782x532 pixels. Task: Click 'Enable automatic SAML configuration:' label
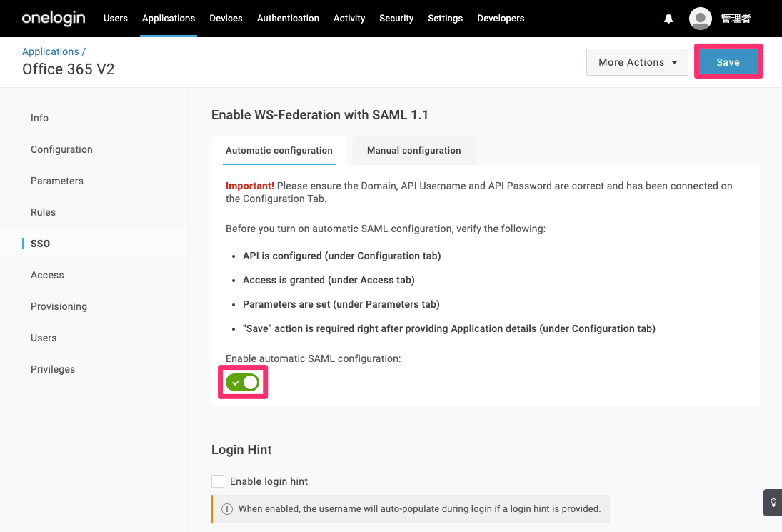(x=314, y=359)
